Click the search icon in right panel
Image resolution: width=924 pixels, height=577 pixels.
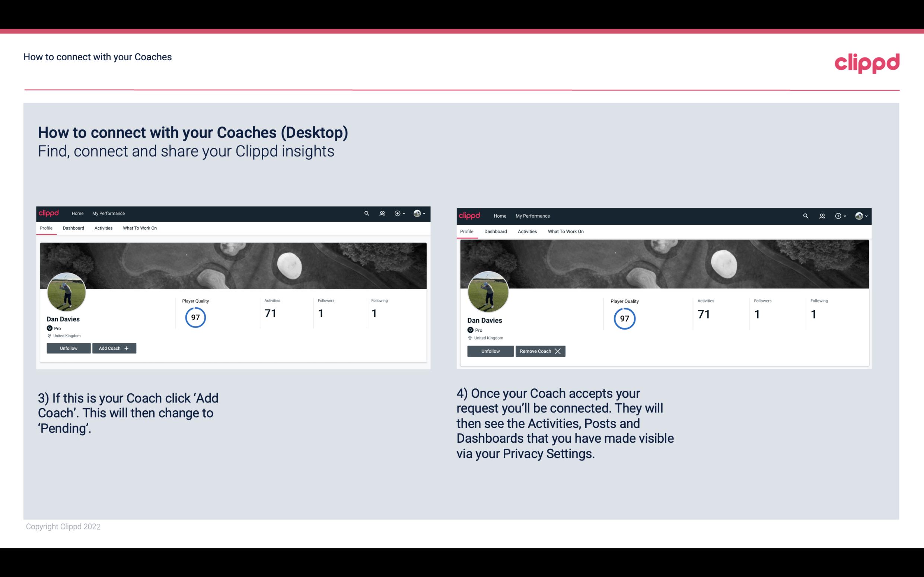pyautogui.click(x=805, y=215)
